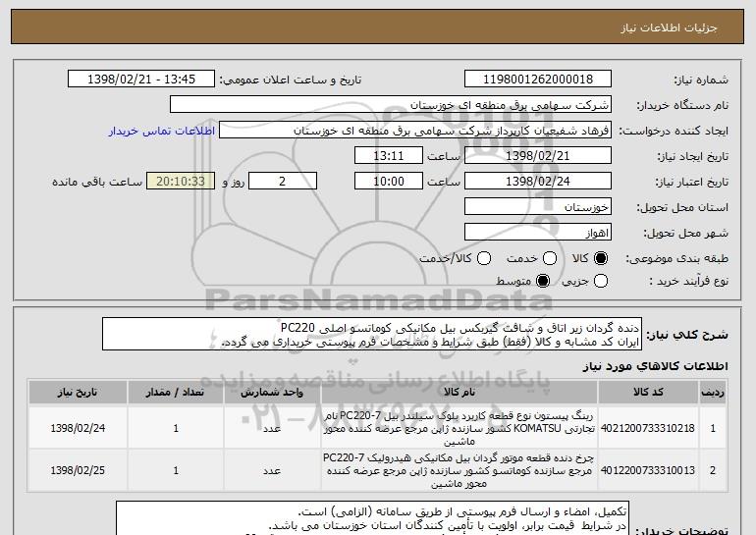
Task: Click the public announcement date field 1398/02/21 - 13:45
Action: click(x=141, y=80)
